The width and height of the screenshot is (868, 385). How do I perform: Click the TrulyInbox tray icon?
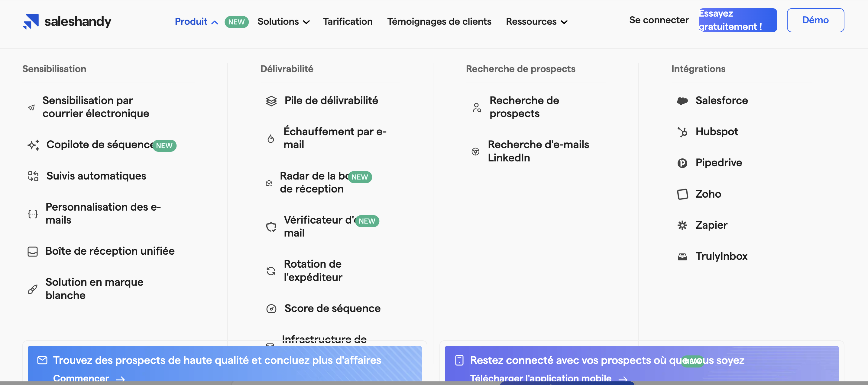point(682,256)
